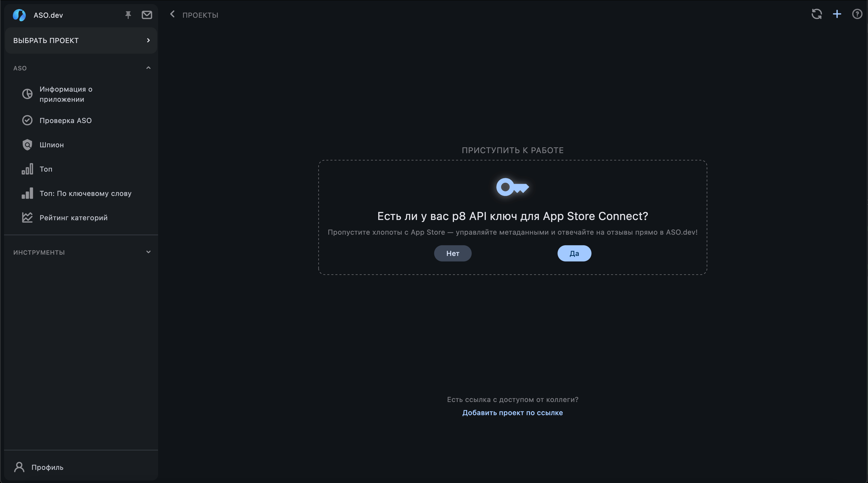Click Добавить проект по ссылке link
This screenshot has width=868, height=483.
click(x=513, y=413)
